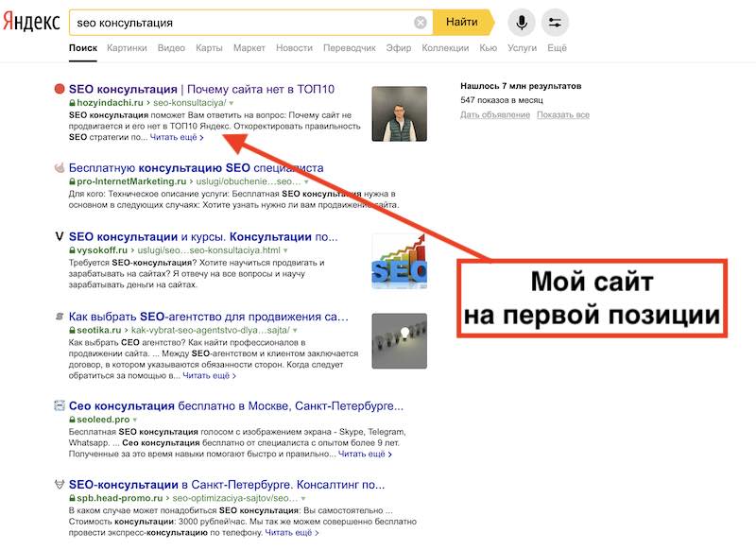Viewport: 756px width, 550px height.
Task: Start voice search with microphone icon
Action: click(x=522, y=22)
